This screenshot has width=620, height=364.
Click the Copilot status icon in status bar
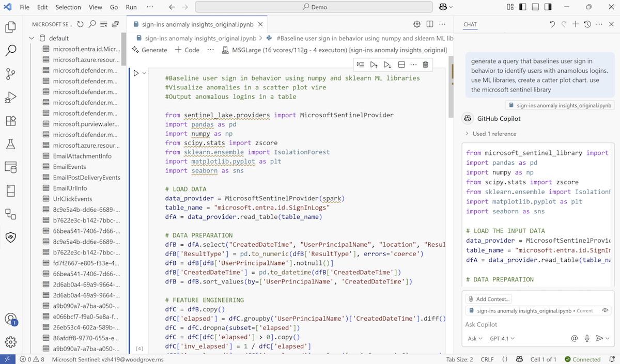[x=519, y=359]
